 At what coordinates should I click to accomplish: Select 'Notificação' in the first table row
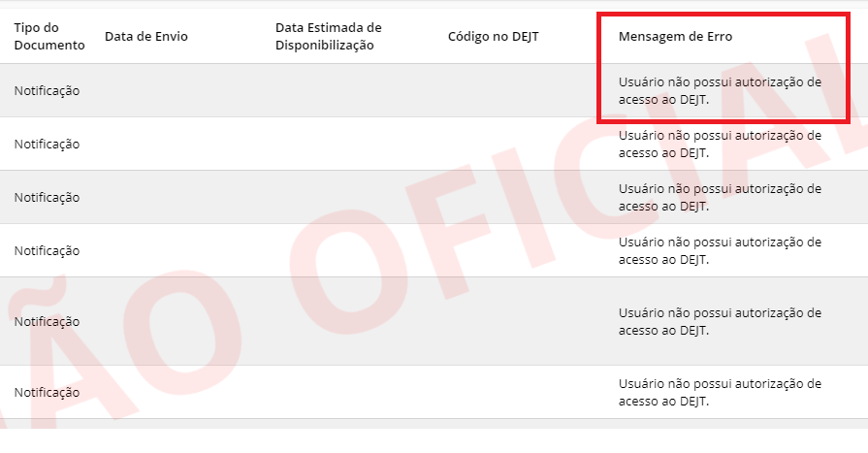pos(48,91)
